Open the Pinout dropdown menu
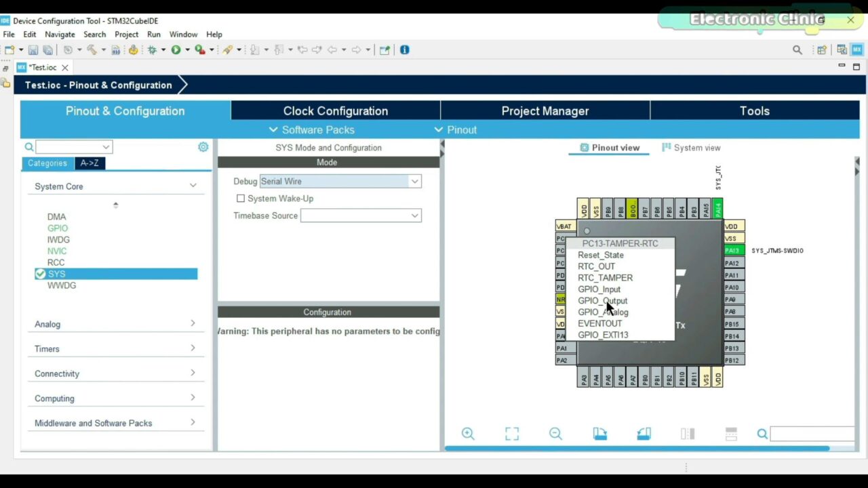The width and height of the screenshot is (868, 488). (455, 129)
